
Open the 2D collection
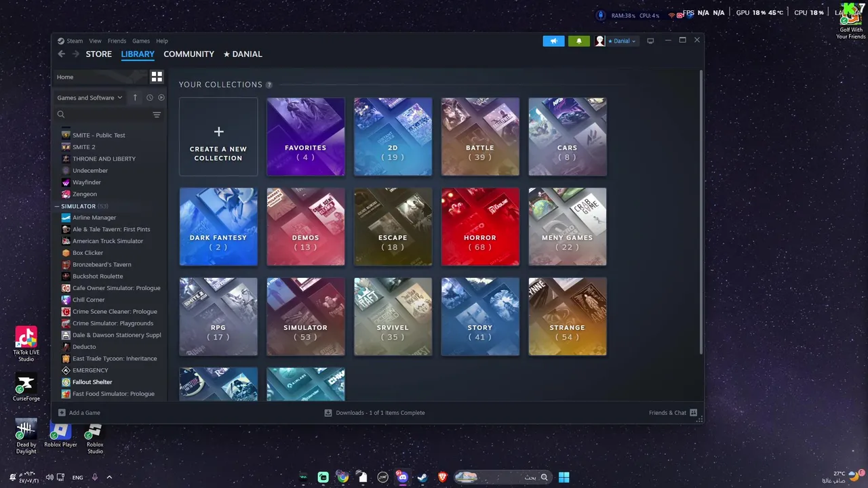393,137
